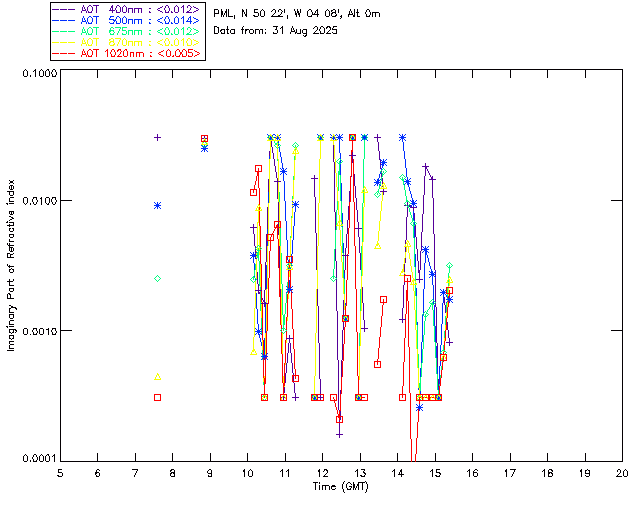Click the 0.0100 y-axis tick label
Viewport: 640px width, 512px height.
pyautogui.click(x=39, y=201)
